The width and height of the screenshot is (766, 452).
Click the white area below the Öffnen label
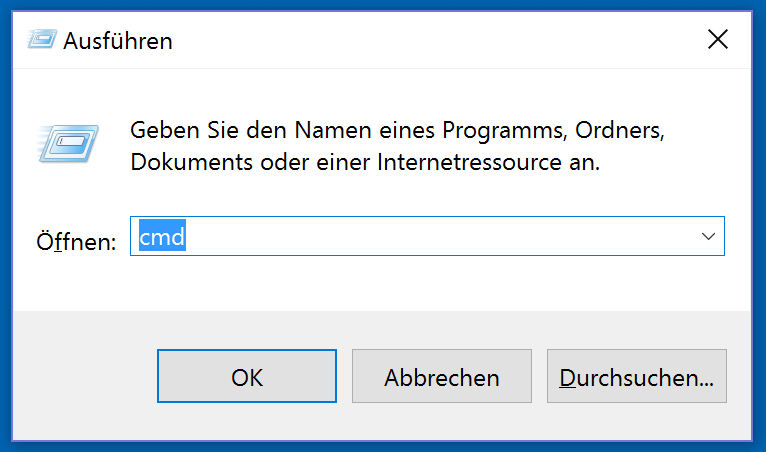pyautogui.click(x=75, y=285)
